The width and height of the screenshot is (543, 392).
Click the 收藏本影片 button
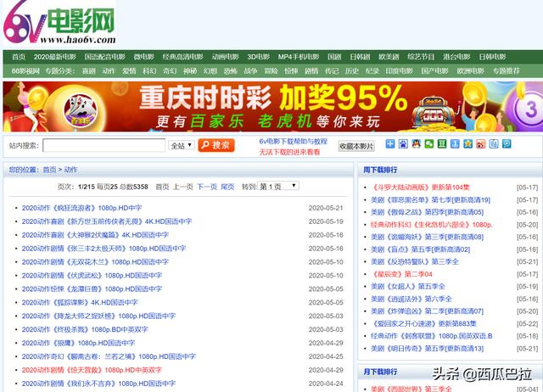pyautogui.click(x=356, y=146)
